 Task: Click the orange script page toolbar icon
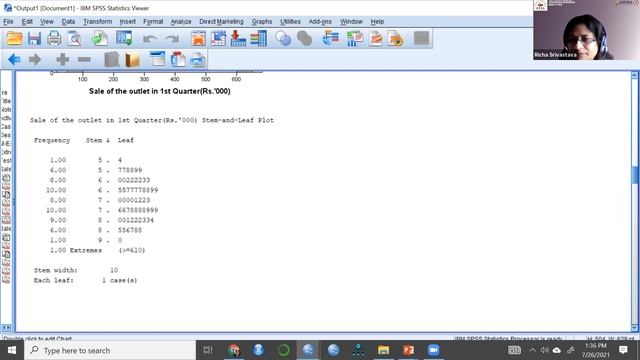tap(395, 39)
